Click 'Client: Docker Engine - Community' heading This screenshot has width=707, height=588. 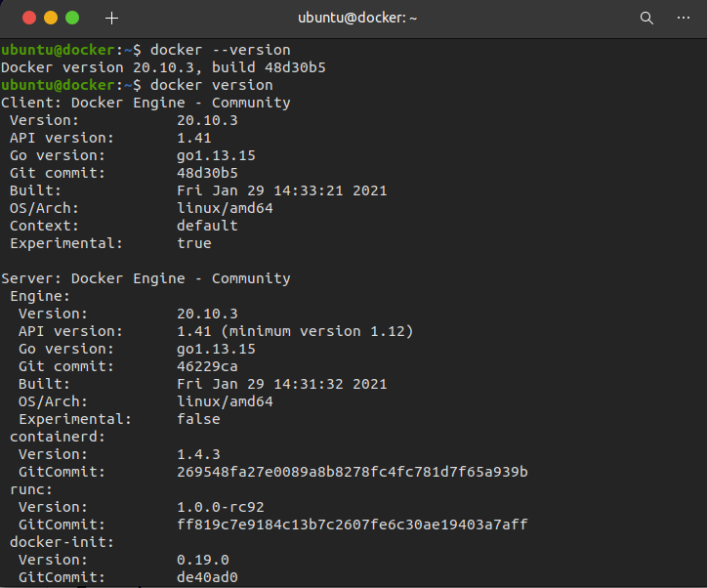point(146,103)
